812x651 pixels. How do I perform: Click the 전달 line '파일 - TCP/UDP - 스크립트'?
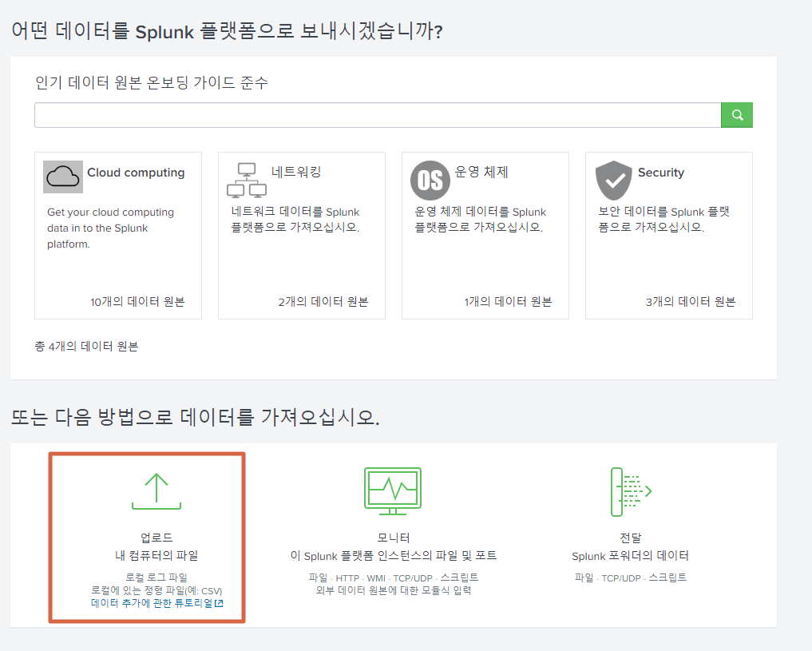631,578
